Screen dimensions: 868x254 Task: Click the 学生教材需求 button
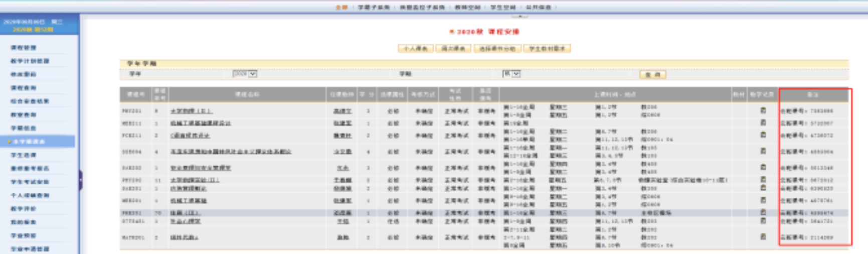[x=547, y=49]
